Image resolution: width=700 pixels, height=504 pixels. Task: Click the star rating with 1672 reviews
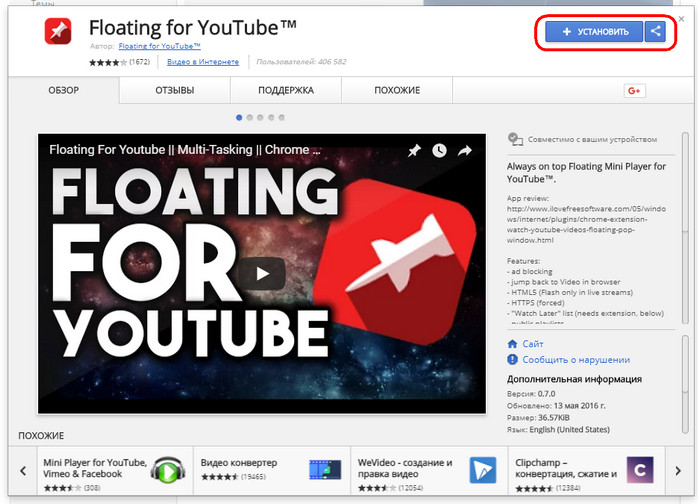click(120, 62)
